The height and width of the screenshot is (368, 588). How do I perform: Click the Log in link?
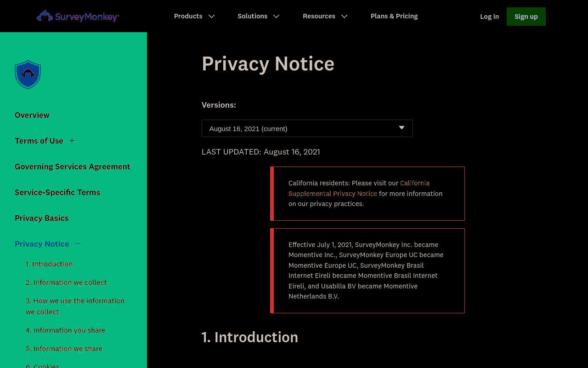pos(489,17)
